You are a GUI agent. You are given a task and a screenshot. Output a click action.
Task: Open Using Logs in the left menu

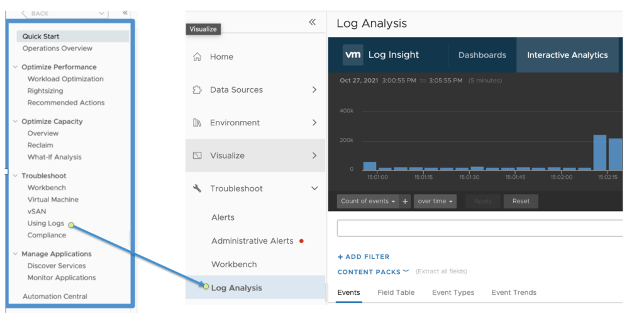[46, 224]
